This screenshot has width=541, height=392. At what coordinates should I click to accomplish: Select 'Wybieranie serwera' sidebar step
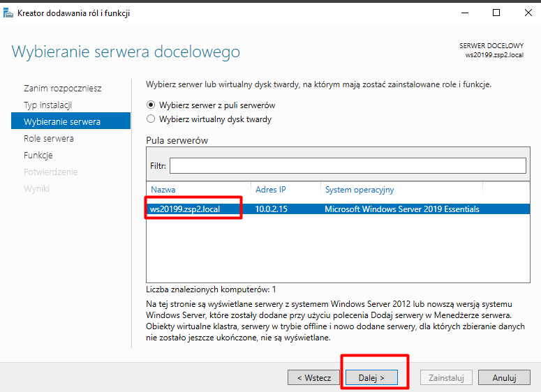coord(62,122)
